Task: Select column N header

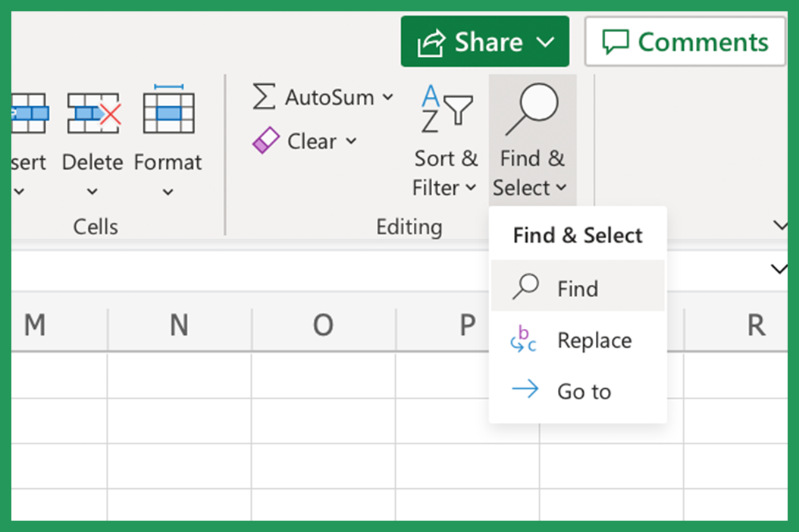Action: tap(179, 326)
